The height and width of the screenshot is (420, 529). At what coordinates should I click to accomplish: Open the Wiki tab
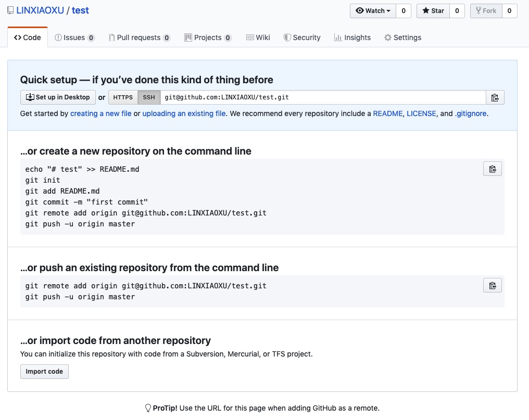tap(258, 37)
